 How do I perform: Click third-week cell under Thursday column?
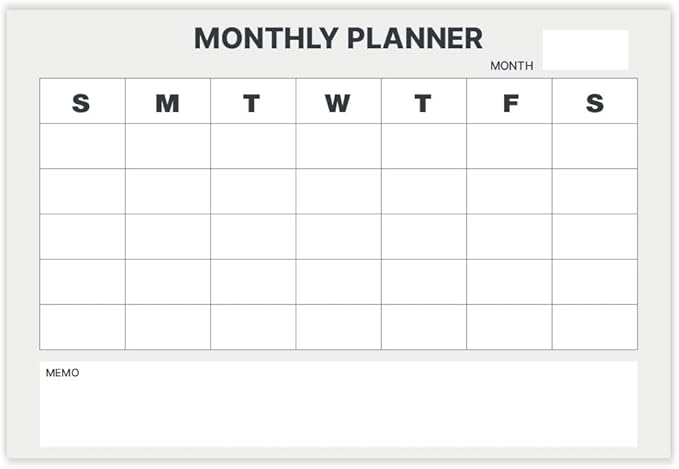point(423,236)
